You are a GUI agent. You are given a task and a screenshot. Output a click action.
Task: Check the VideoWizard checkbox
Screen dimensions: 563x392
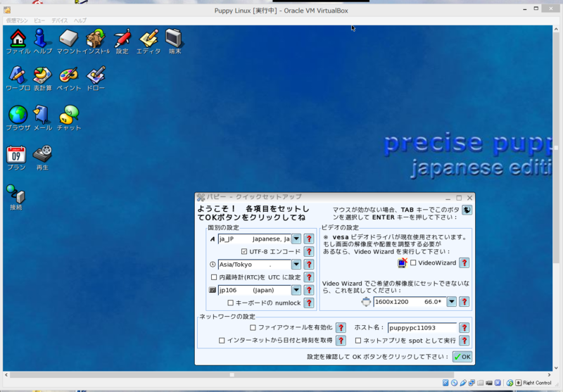point(413,263)
